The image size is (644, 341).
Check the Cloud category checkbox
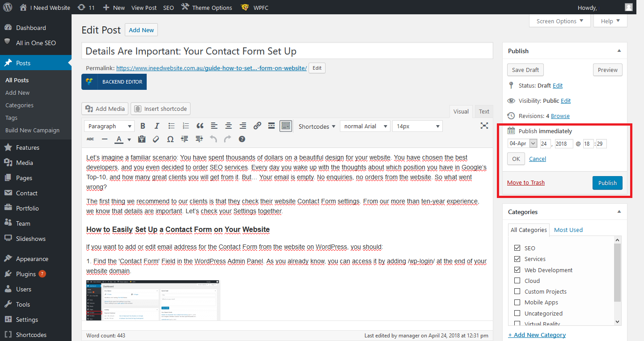[x=517, y=281]
